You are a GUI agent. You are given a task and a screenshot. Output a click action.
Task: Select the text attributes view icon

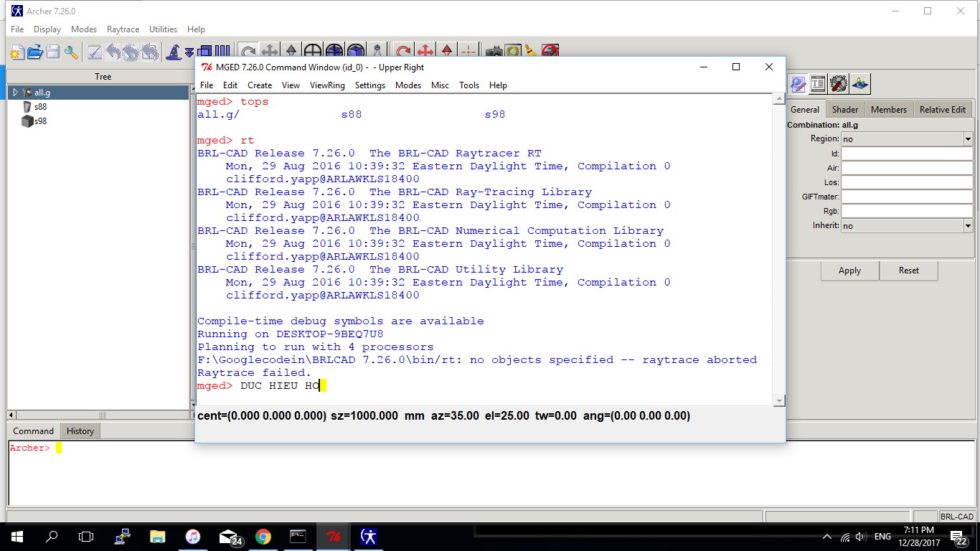click(818, 84)
